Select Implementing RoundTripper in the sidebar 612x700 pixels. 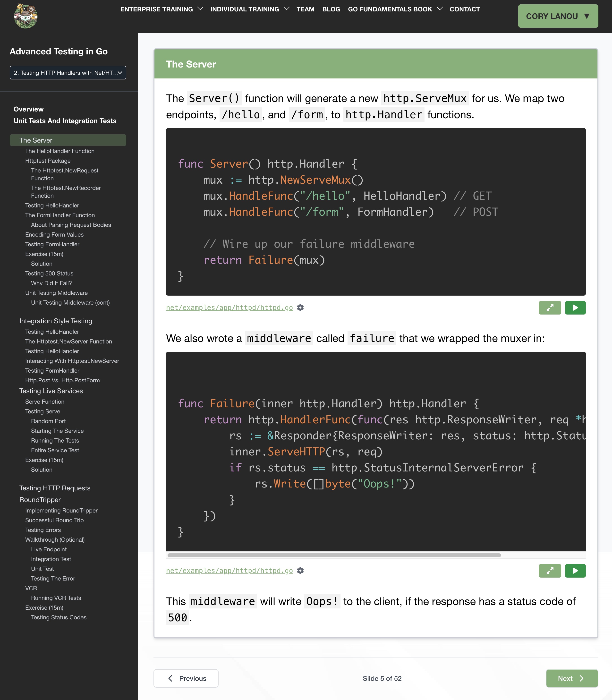(61, 510)
